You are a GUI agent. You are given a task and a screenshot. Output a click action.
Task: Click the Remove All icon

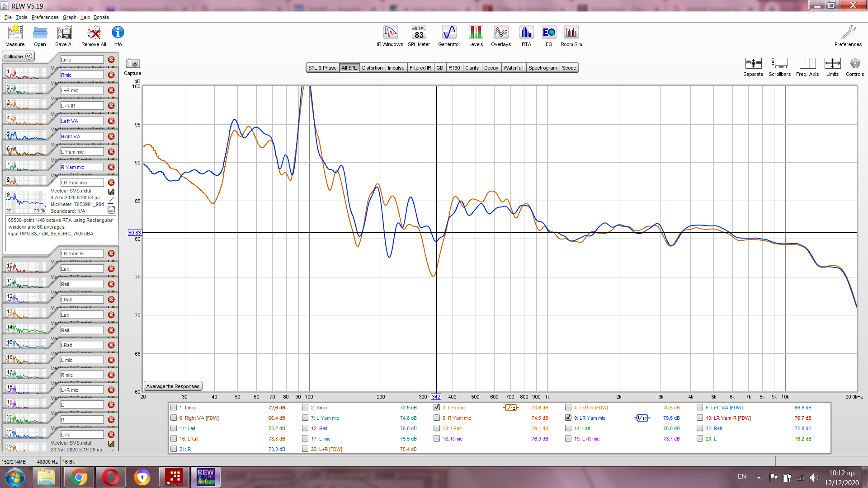[94, 36]
